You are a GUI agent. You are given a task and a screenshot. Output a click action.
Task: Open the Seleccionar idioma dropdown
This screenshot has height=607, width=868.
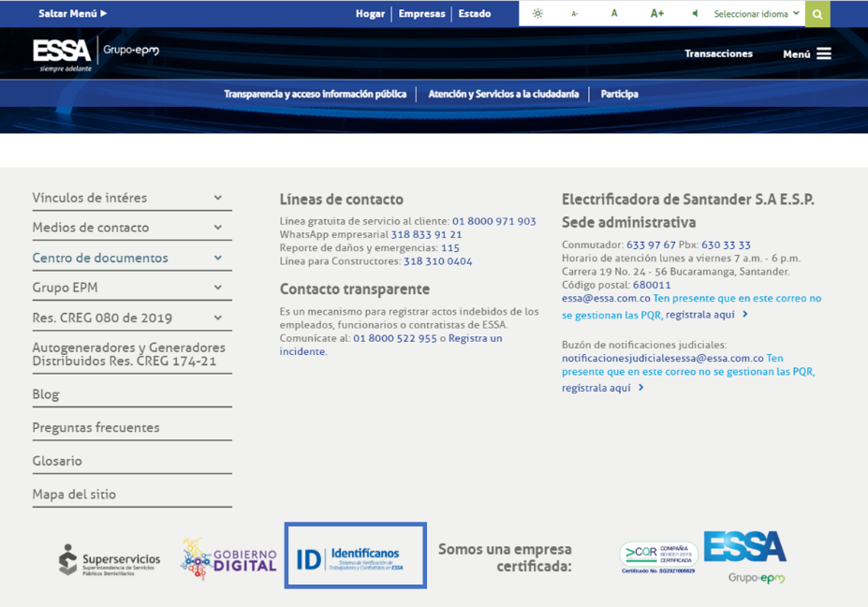(753, 13)
